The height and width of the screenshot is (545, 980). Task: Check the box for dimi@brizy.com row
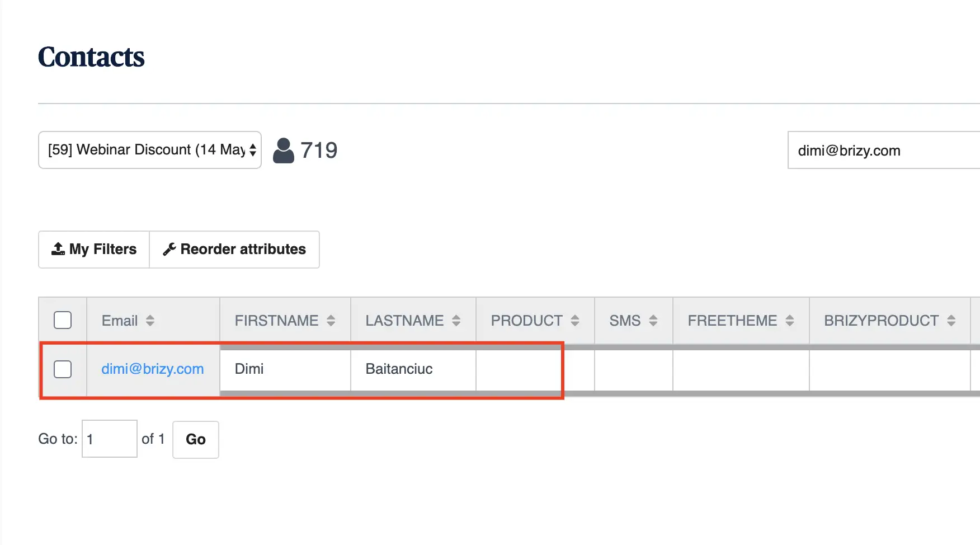pyautogui.click(x=63, y=369)
